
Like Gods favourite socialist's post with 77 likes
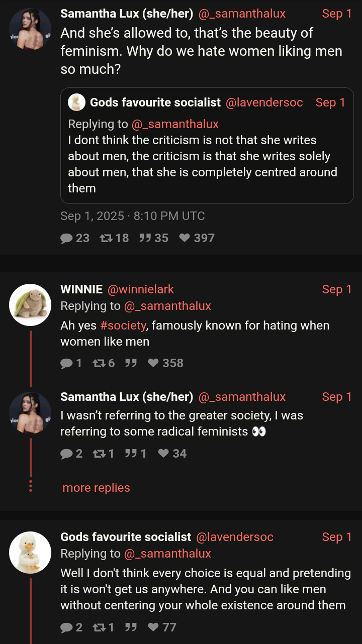pyautogui.click(x=153, y=627)
